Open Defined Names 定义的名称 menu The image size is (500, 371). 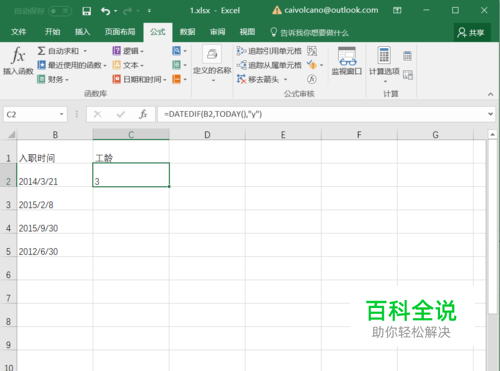(x=212, y=64)
